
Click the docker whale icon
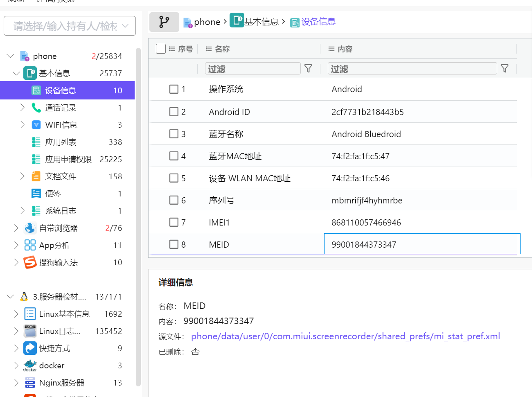[30, 365]
